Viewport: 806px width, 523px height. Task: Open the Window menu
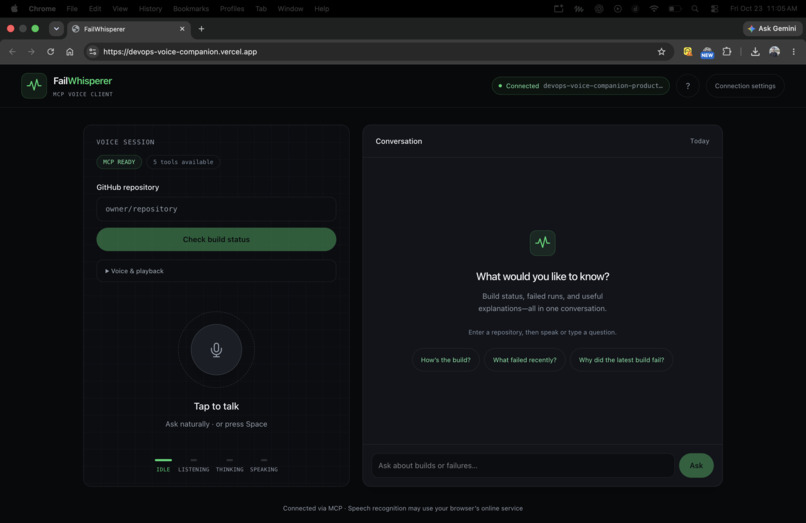pos(290,9)
